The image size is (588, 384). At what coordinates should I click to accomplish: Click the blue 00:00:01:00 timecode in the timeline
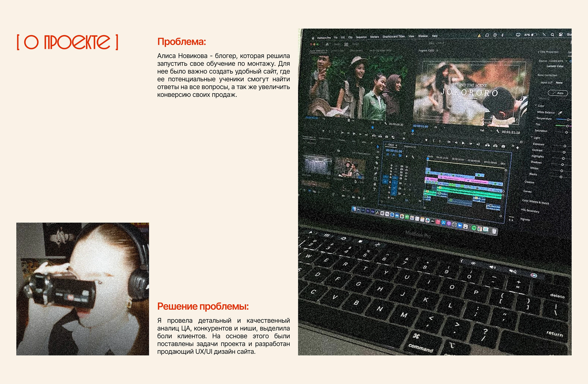[394, 151]
